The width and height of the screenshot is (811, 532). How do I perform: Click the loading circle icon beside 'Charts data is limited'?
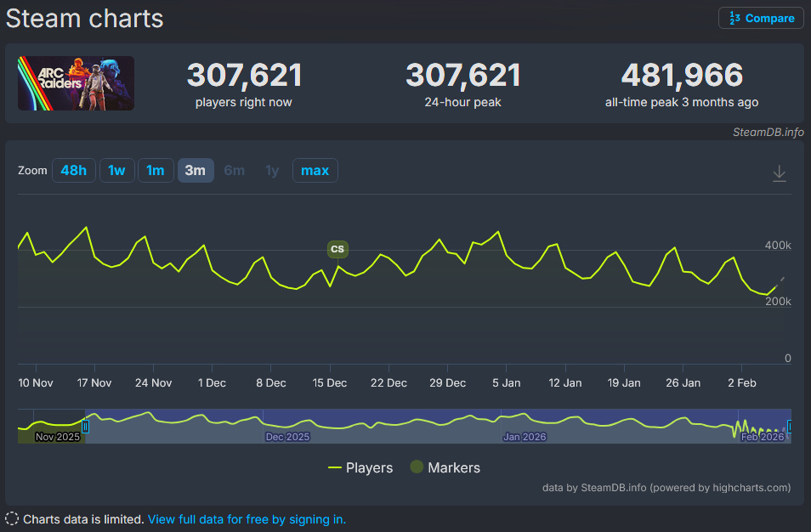point(12,518)
